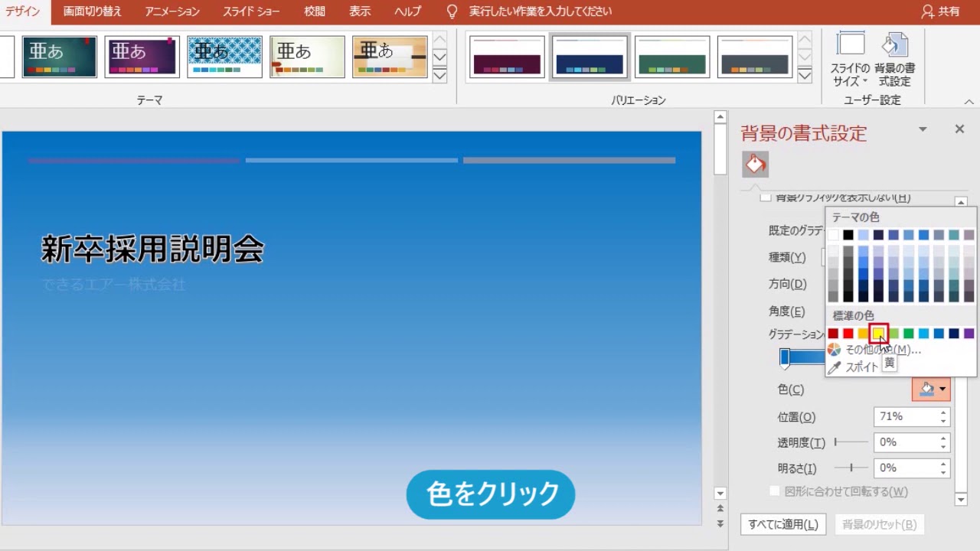Select yellow in standard colors
Viewport: 980px width, 551px height.
tap(878, 333)
